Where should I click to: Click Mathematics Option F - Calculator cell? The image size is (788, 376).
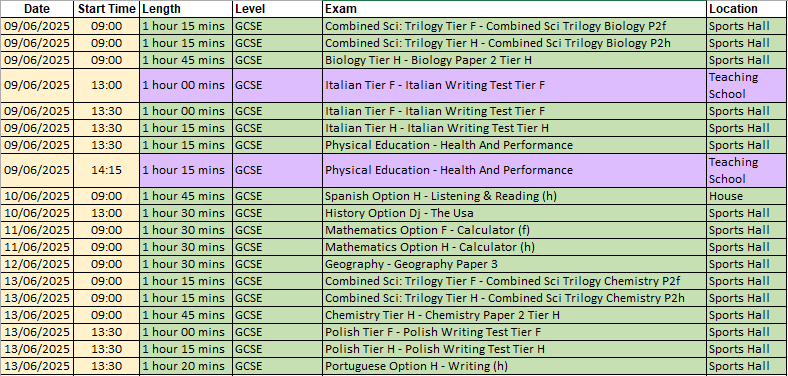tap(515, 230)
